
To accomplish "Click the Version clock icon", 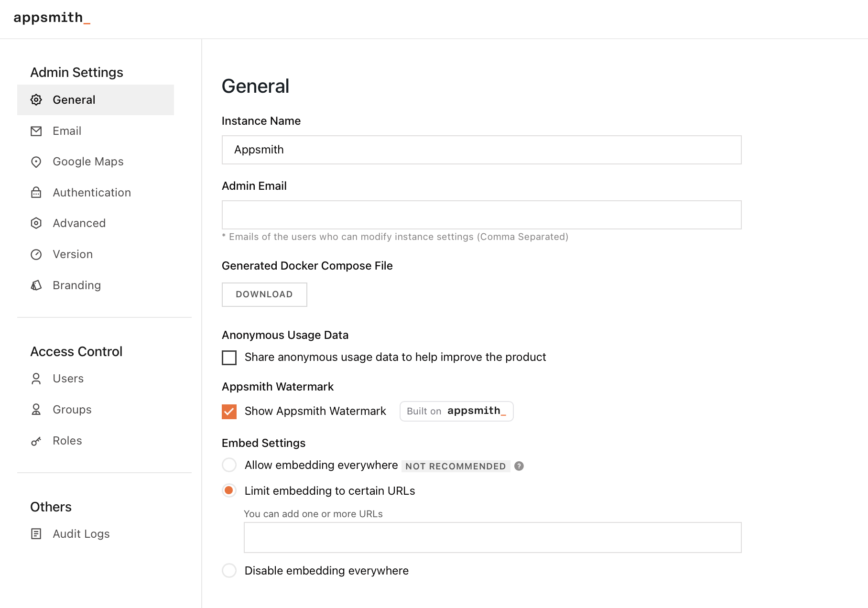I will point(36,254).
